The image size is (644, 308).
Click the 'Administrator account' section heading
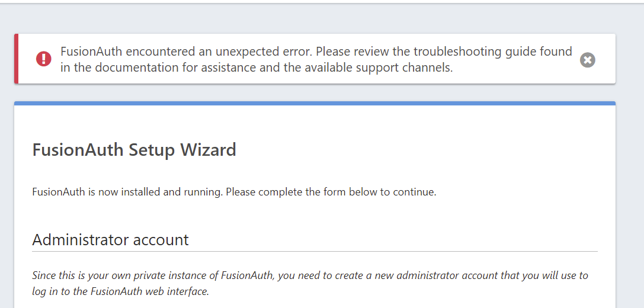110,239
